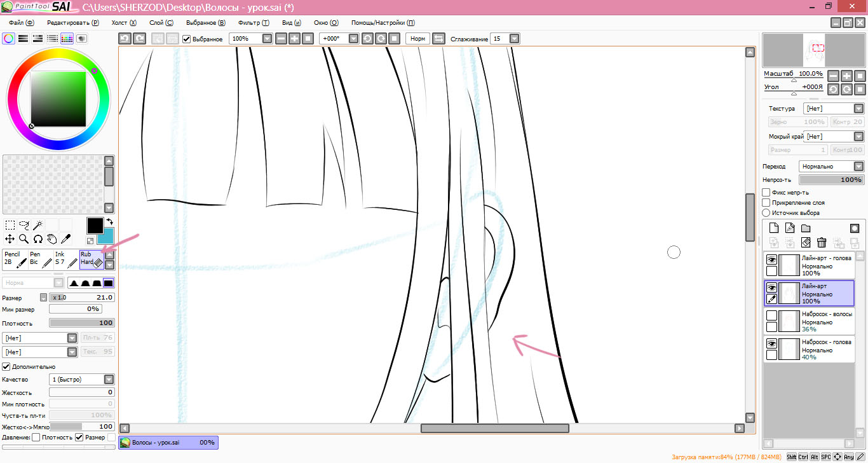This screenshot has height=463, width=868.
Task: Open the Фильтр menu
Action: [254, 22]
